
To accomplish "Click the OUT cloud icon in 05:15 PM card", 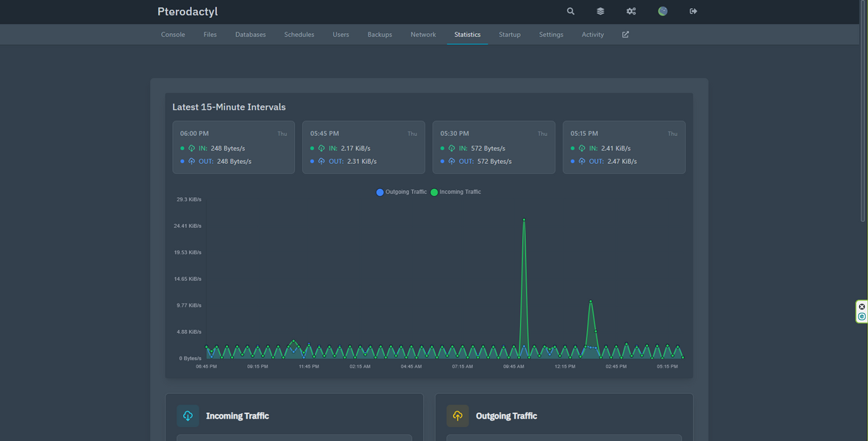I will point(582,162).
